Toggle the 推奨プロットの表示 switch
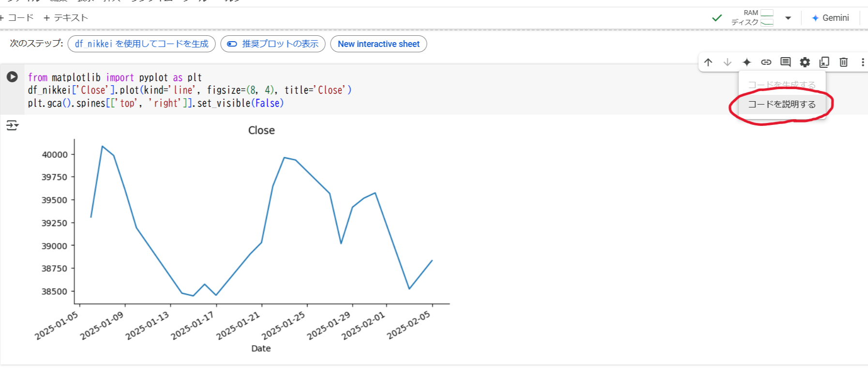Image resolution: width=868 pixels, height=380 pixels. 231,44
